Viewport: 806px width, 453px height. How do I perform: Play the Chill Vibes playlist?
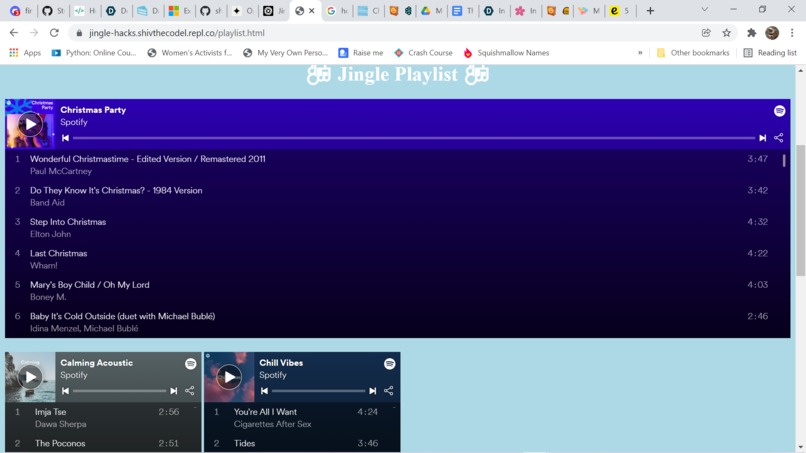229,377
